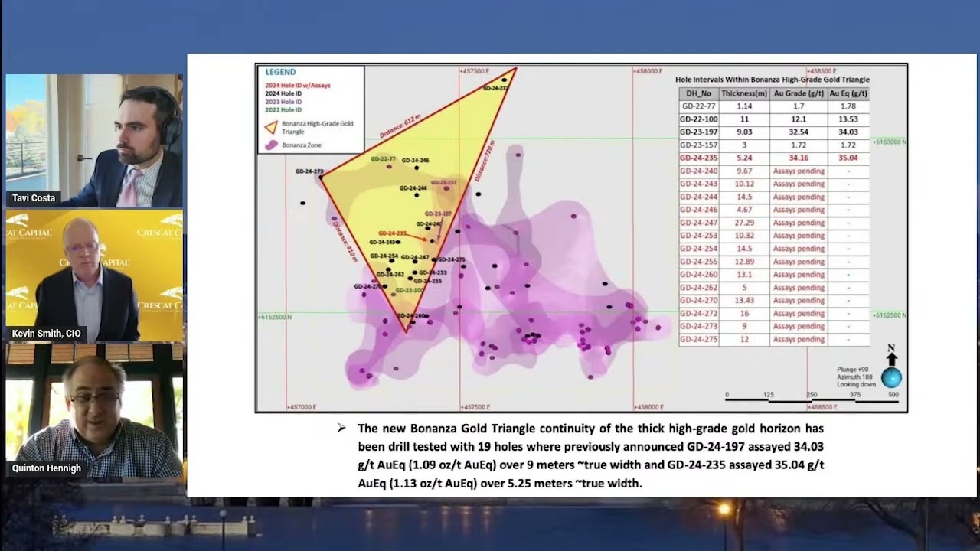Click the 'Au Grade (g/t)' column header
Image resolution: width=980 pixels, height=551 pixels.
click(x=799, y=93)
